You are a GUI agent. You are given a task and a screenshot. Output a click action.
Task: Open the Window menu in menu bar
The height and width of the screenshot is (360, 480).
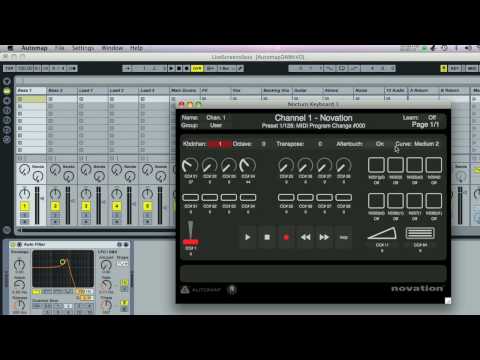(112, 48)
